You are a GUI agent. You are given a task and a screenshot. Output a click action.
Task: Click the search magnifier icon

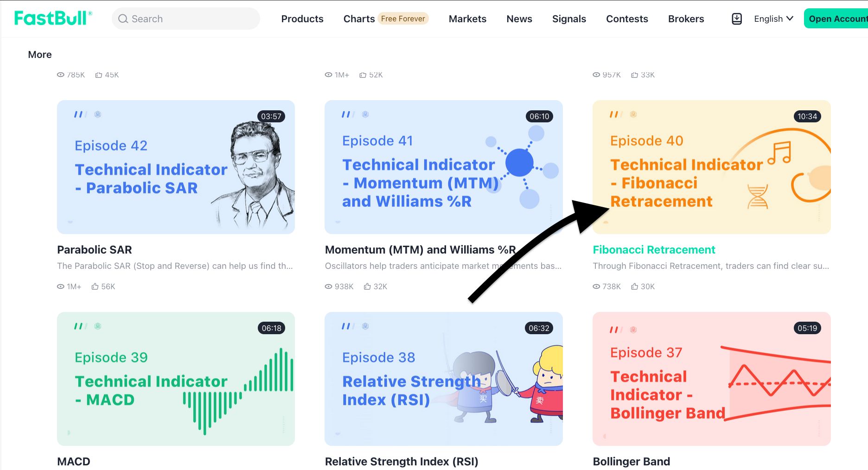(123, 19)
